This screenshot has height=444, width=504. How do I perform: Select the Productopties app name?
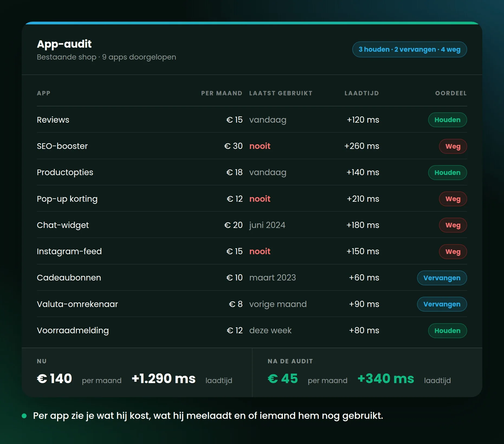(x=65, y=172)
